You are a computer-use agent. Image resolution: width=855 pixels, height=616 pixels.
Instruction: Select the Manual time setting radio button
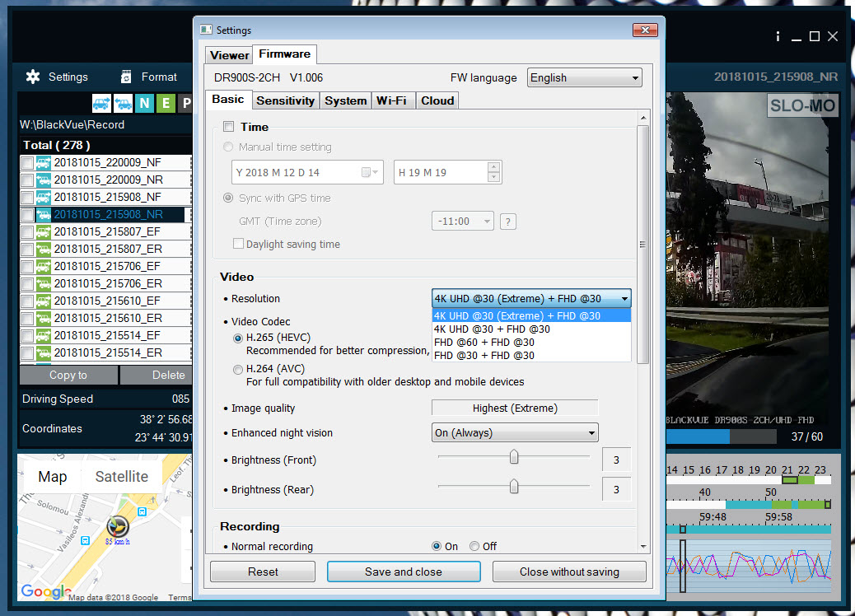[x=228, y=147]
